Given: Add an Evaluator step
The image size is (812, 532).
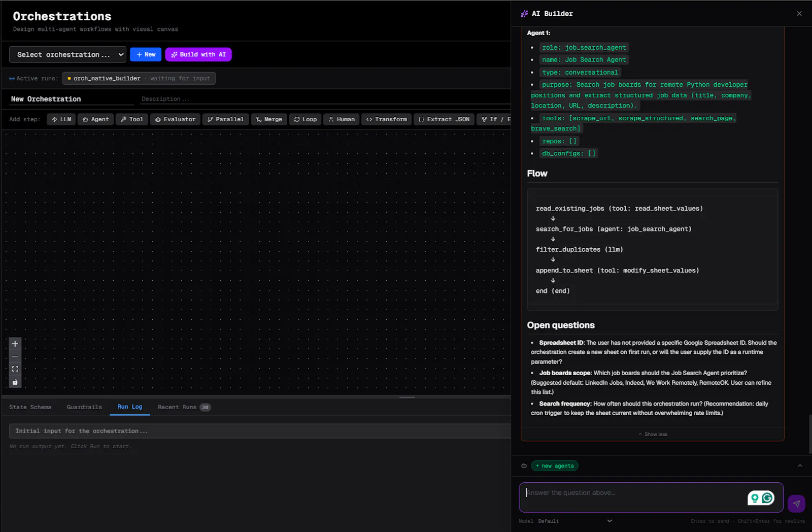Looking at the screenshot, I should [175, 119].
